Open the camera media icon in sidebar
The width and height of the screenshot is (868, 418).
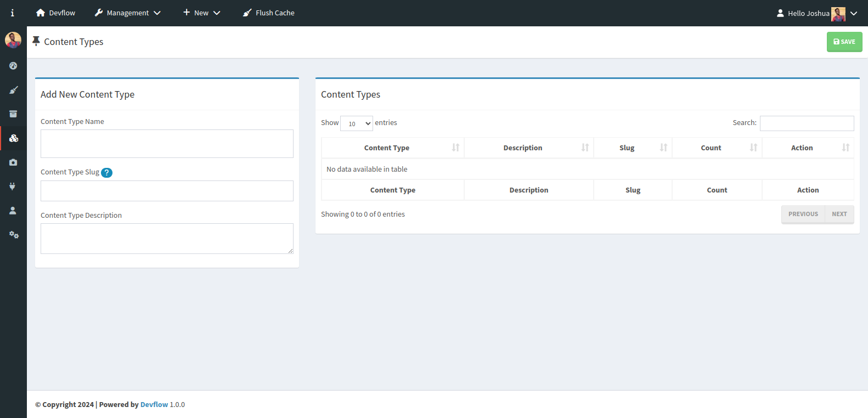click(x=13, y=162)
